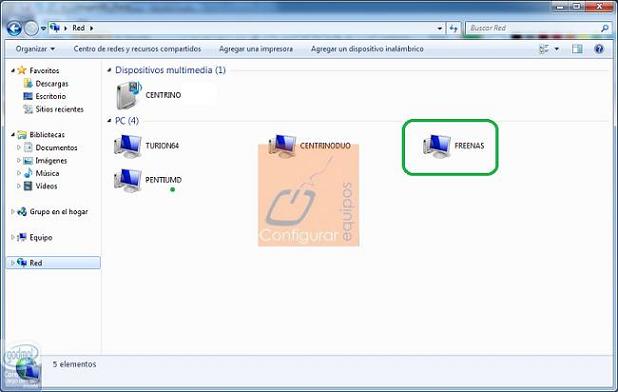Select the CENTRINO multimedia device
The image size is (618, 392).
149,95
